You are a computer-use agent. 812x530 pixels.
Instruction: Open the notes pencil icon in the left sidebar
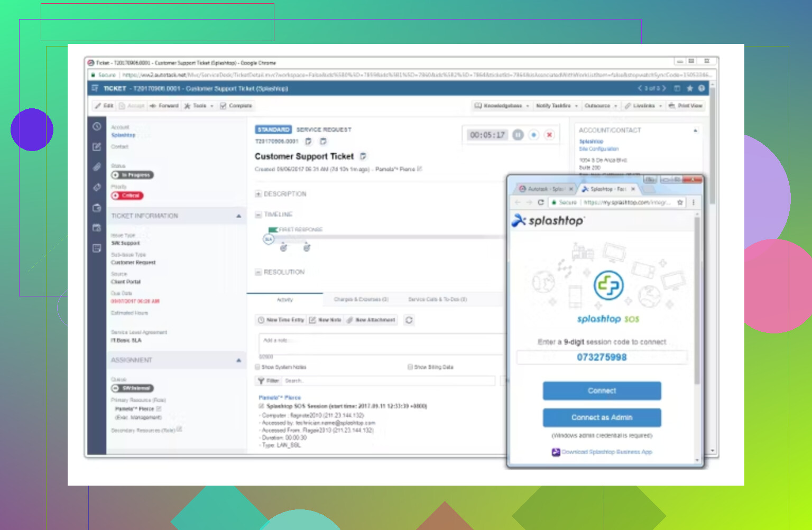point(97,147)
